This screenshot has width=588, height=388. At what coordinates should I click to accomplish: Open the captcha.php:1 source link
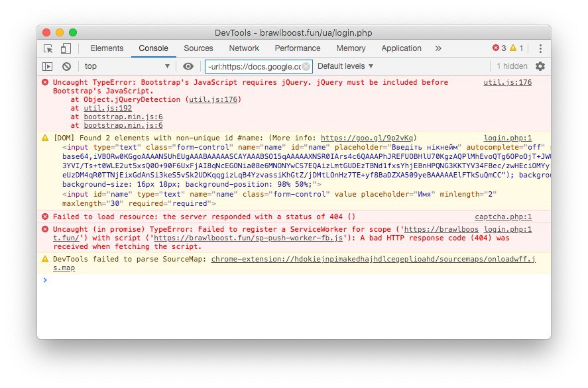tap(503, 217)
